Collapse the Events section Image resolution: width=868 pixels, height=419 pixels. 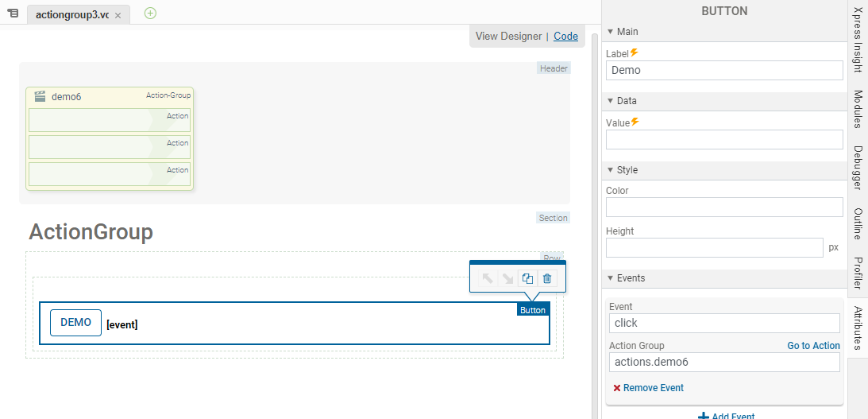(610, 278)
